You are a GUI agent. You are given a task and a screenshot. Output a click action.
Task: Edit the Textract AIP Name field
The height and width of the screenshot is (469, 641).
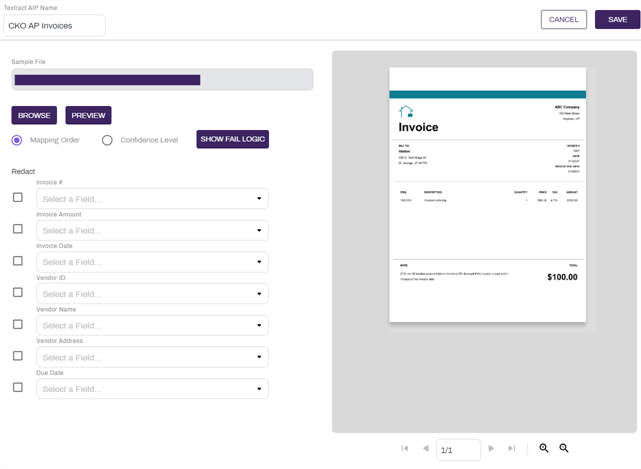pos(54,26)
